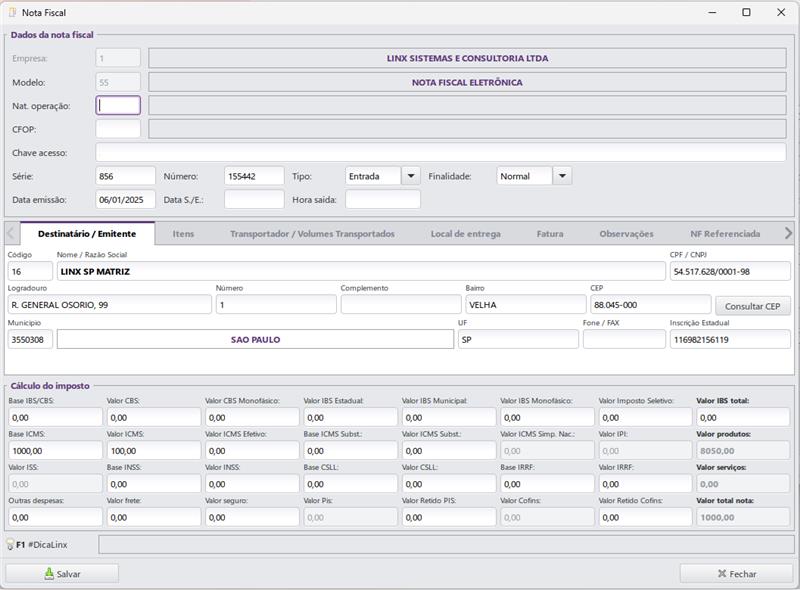The height and width of the screenshot is (590, 800).
Task: Select the Tipo combo box showing Entrada
Action: click(x=373, y=176)
